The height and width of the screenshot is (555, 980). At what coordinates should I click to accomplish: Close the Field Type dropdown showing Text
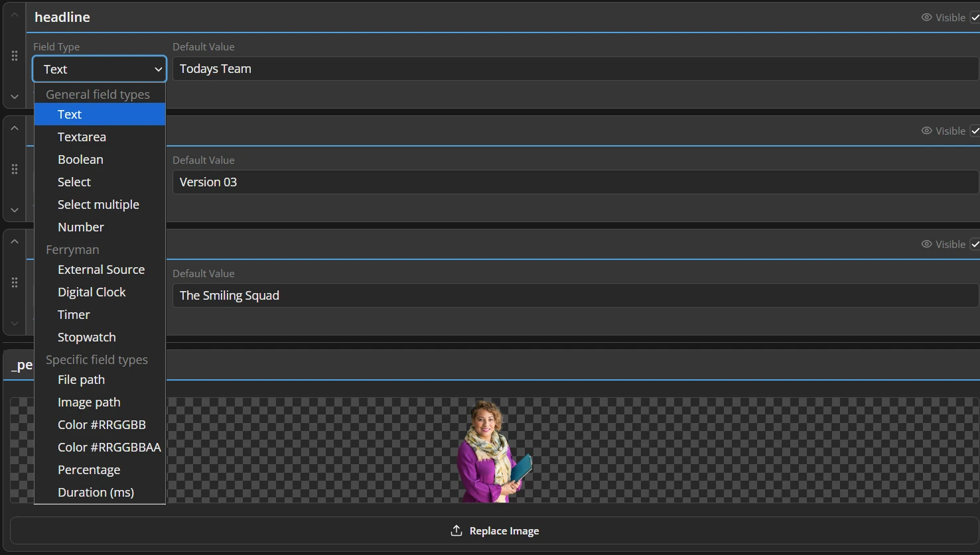100,69
